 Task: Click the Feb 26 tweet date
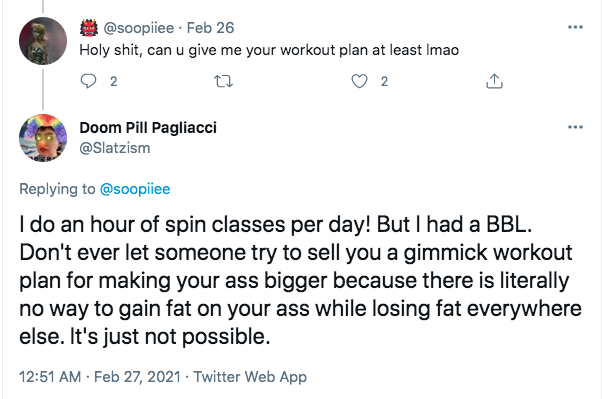pos(210,28)
